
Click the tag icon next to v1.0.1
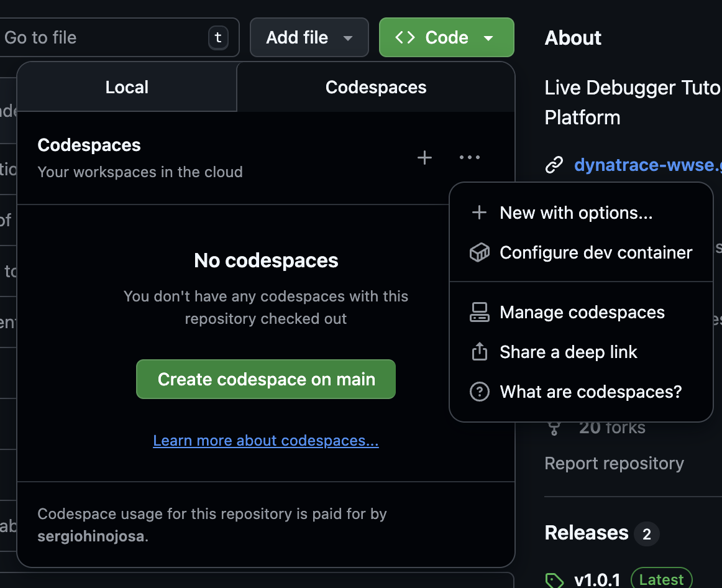(x=554, y=581)
